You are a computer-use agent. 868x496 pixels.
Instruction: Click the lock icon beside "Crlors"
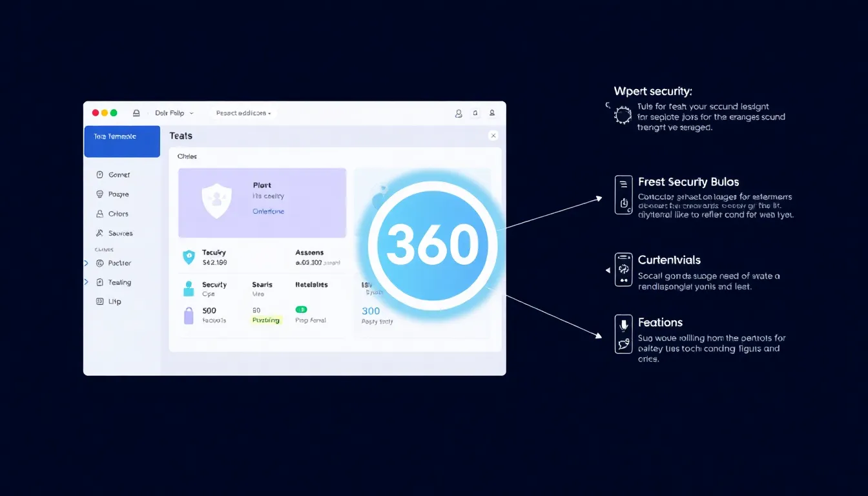click(x=100, y=214)
